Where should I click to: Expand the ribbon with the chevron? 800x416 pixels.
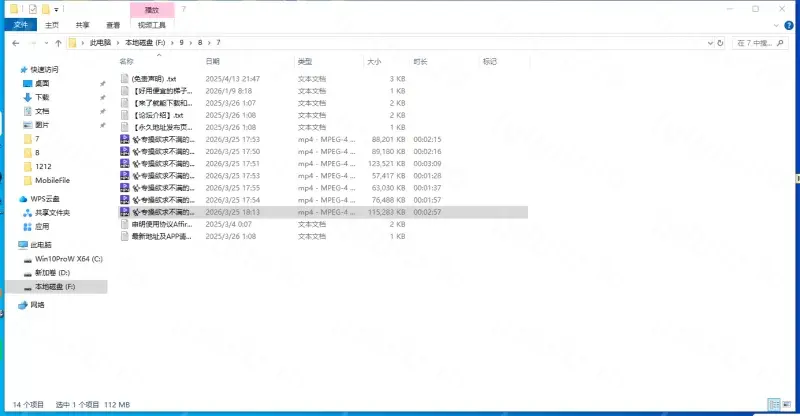776,25
